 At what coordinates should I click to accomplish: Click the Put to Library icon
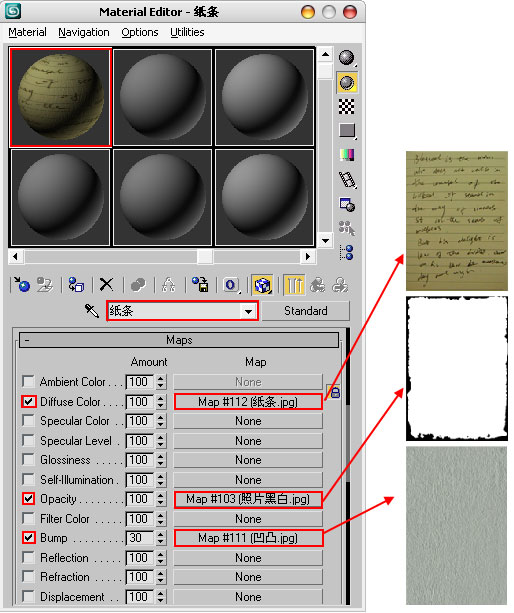[x=200, y=285]
